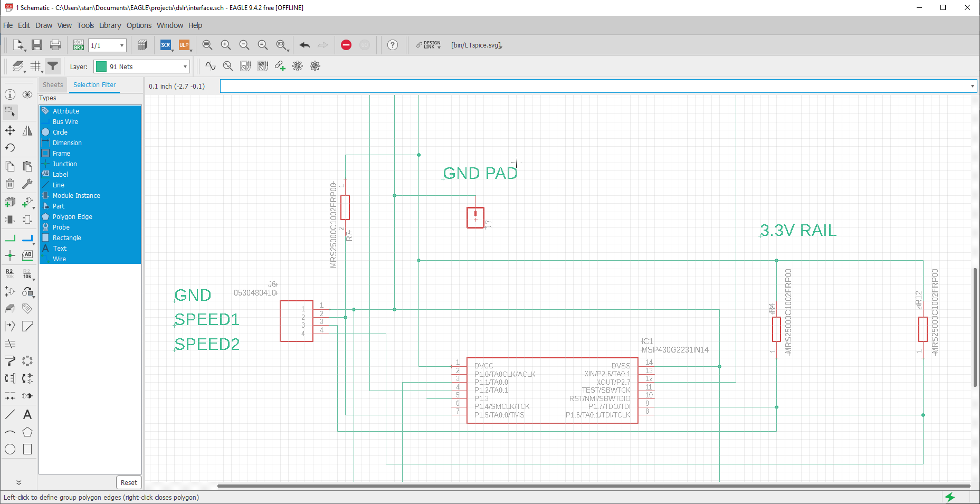Open the sheet 1/1 dropdown

click(107, 45)
